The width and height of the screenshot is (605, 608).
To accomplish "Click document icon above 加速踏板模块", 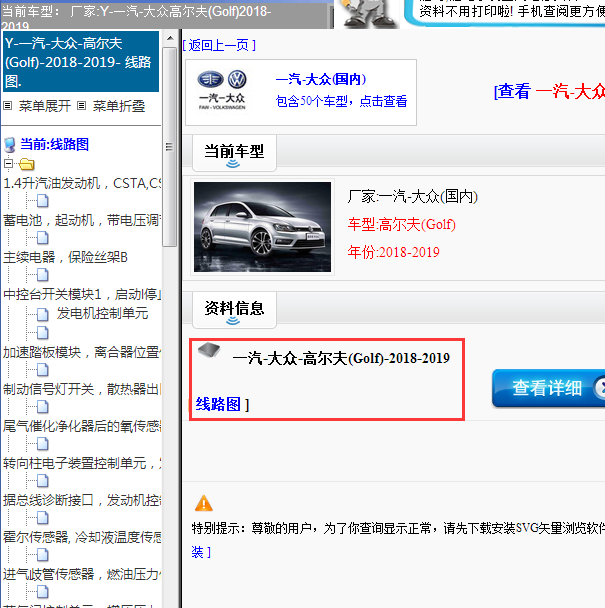I will coord(43,333).
